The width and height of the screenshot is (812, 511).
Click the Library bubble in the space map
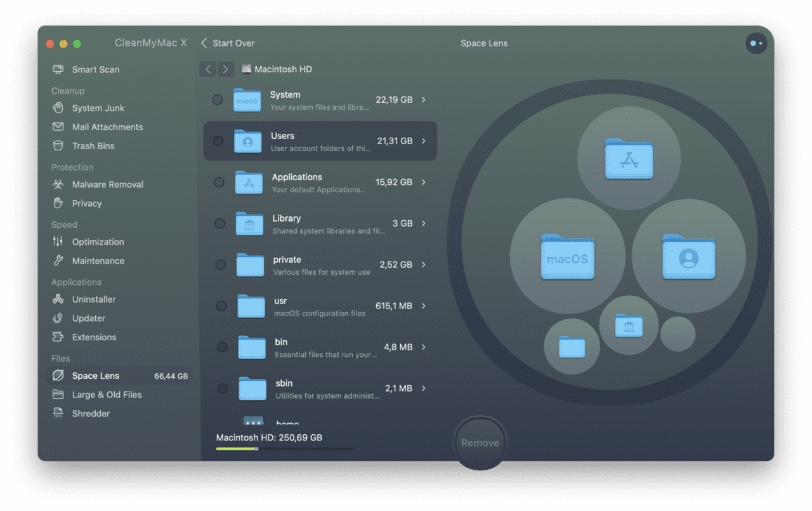pos(629,325)
